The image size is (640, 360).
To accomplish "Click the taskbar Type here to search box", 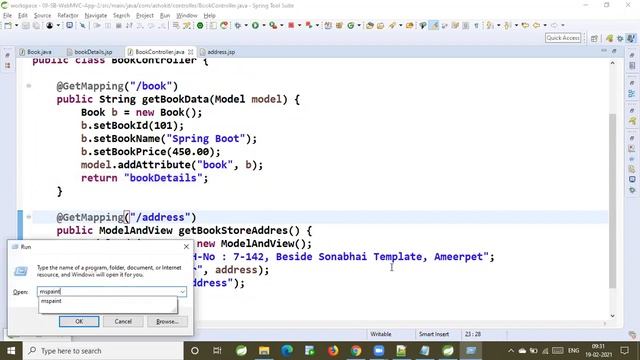I will [x=102, y=351].
